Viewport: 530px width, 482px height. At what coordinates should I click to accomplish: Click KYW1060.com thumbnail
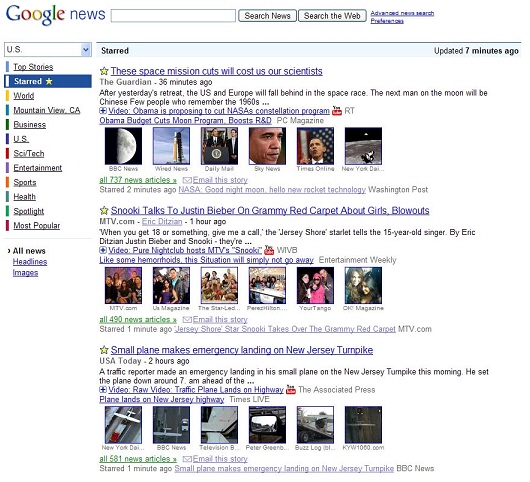point(363,425)
